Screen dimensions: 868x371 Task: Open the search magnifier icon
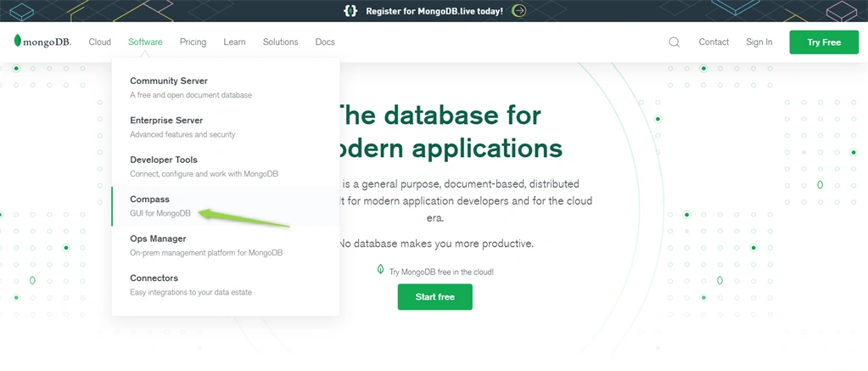point(674,42)
